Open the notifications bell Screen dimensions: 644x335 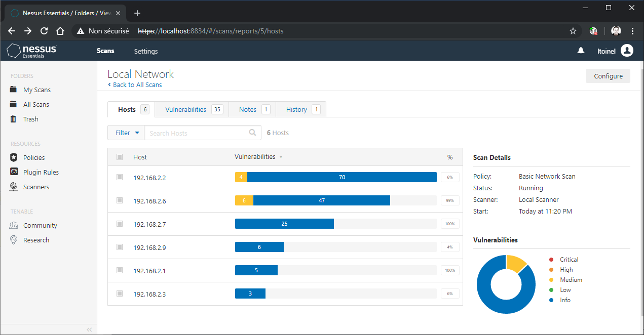pyautogui.click(x=581, y=51)
